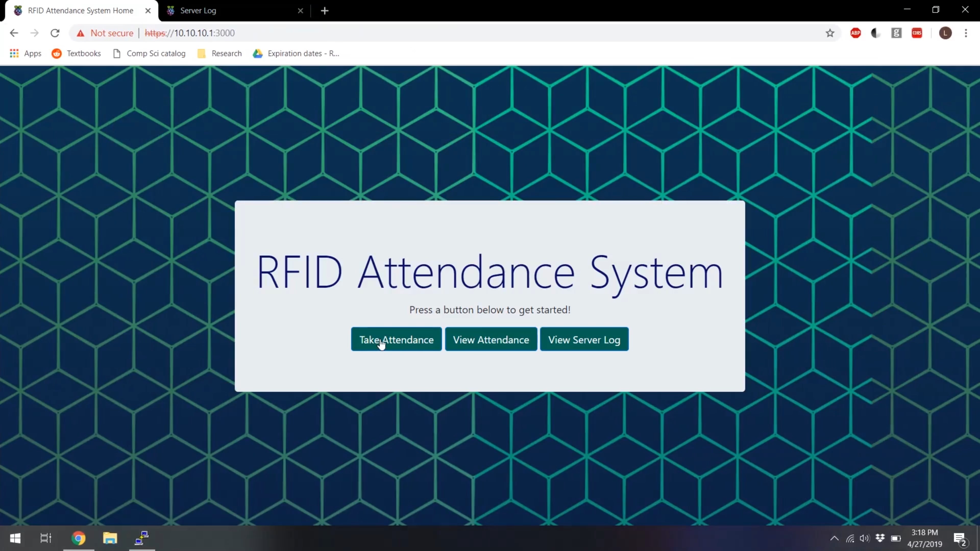Click the back navigation arrow
This screenshot has height=551, width=980.
click(x=14, y=33)
